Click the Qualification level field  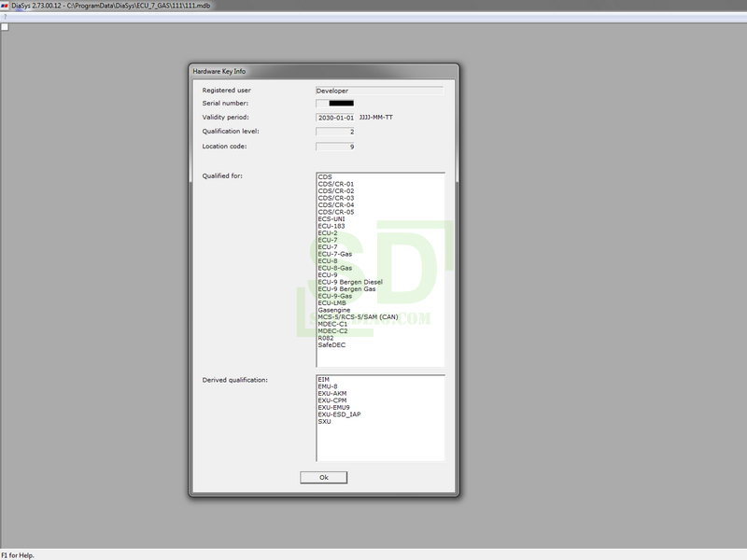click(335, 133)
